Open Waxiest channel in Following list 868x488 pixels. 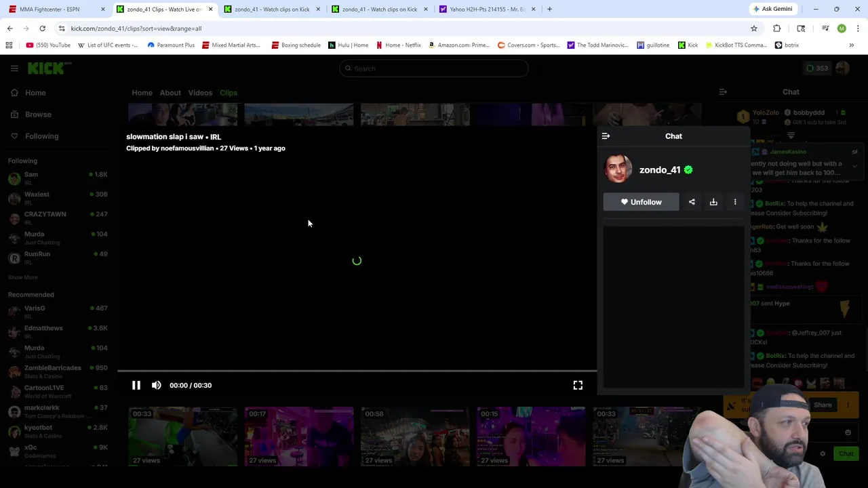[58, 198]
